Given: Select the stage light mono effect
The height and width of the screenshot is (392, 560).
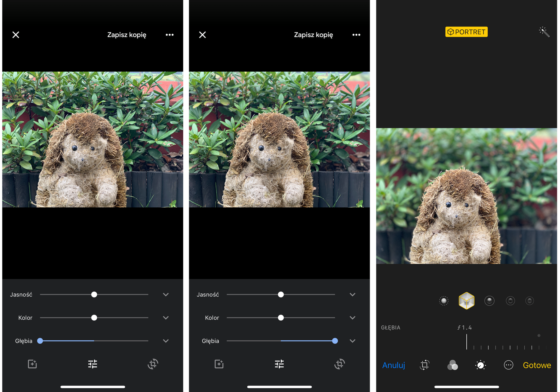Looking at the screenshot, I should pos(530,301).
